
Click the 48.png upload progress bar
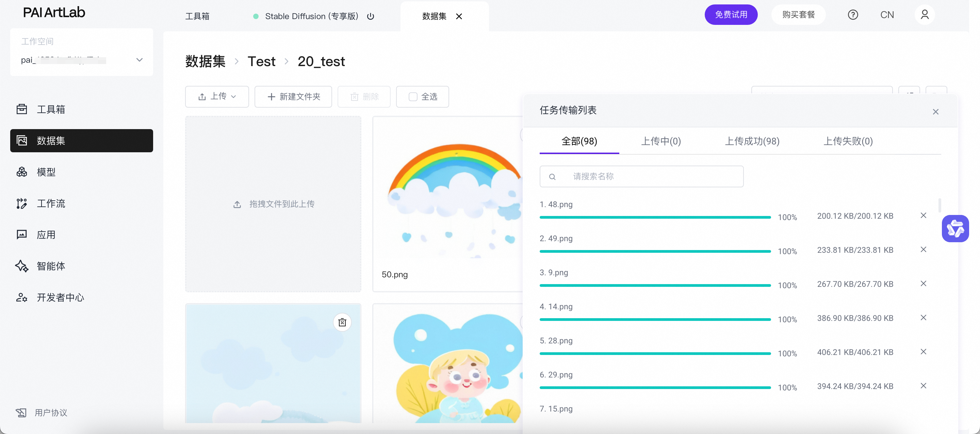pos(655,217)
